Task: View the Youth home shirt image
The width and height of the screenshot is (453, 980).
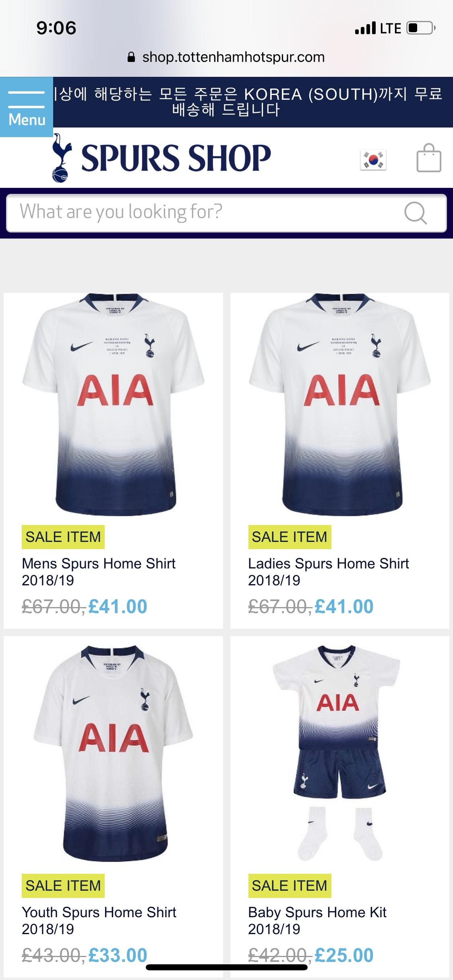Action: click(114, 753)
